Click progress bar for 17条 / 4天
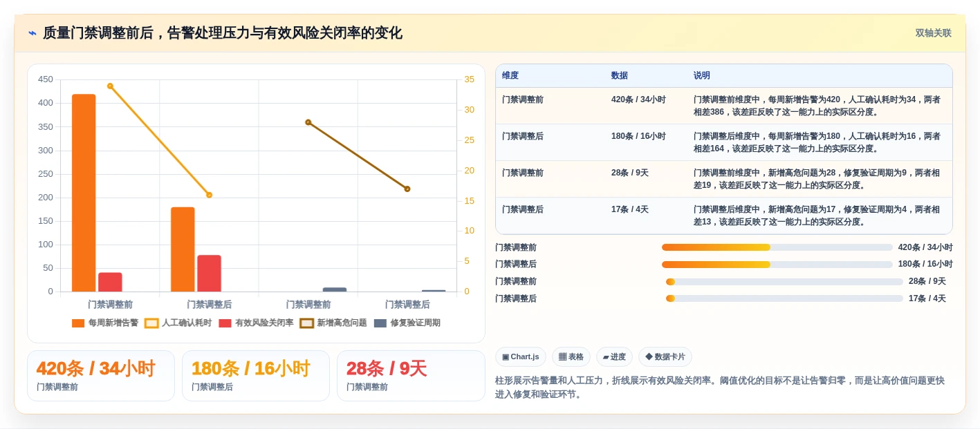The height and width of the screenshot is (429, 980). (x=784, y=298)
